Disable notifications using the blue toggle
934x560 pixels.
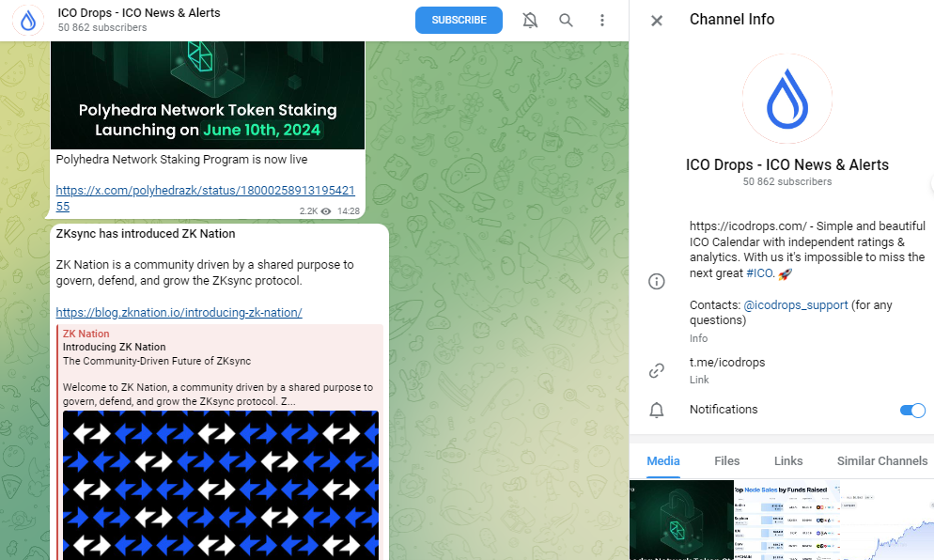[x=911, y=410]
